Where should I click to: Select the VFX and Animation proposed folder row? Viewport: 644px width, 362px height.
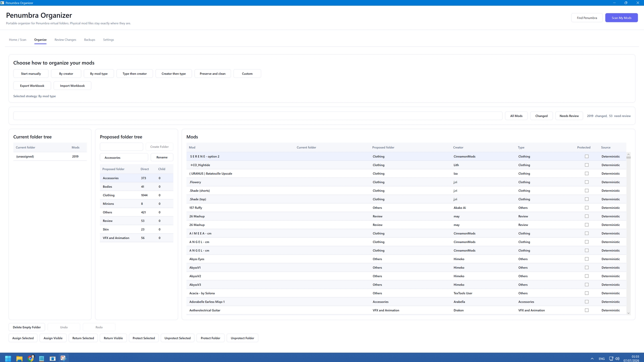[x=137, y=238]
